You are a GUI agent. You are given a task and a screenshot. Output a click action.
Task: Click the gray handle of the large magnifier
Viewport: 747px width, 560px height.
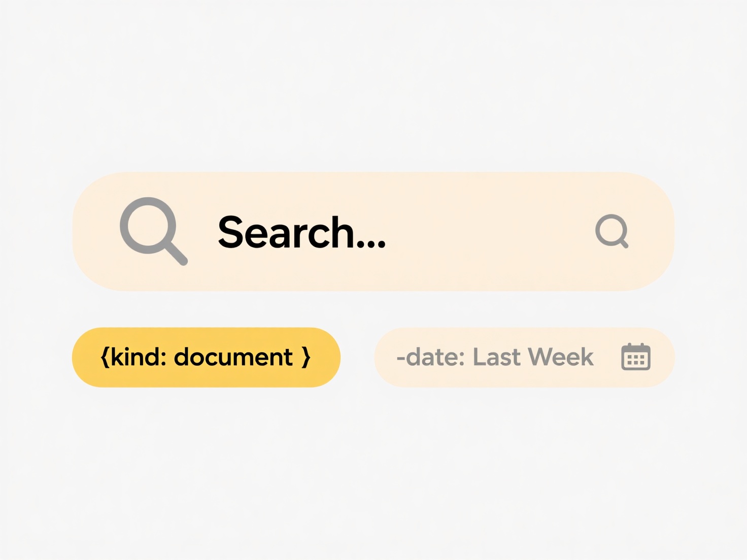click(x=176, y=253)
